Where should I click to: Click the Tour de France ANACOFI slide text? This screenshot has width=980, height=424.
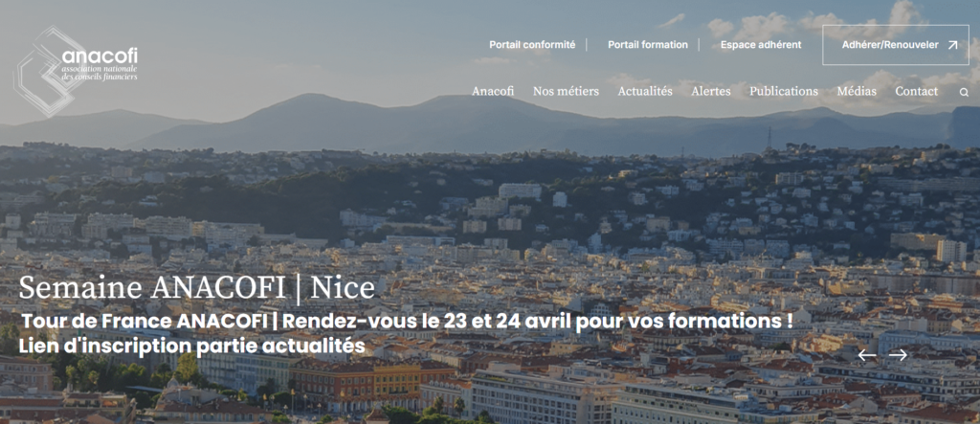click(407, 320)
